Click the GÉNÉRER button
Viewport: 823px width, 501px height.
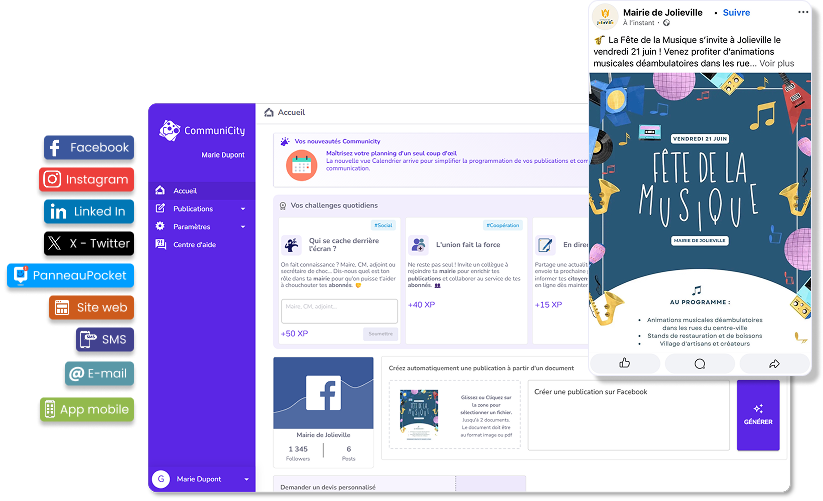(758, 415)
